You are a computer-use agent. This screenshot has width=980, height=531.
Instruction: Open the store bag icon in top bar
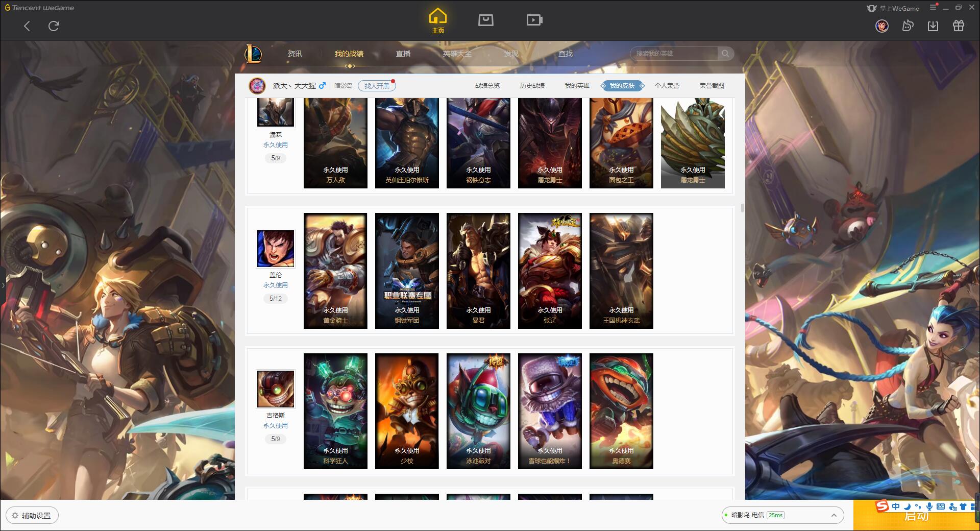pos(485,20)
